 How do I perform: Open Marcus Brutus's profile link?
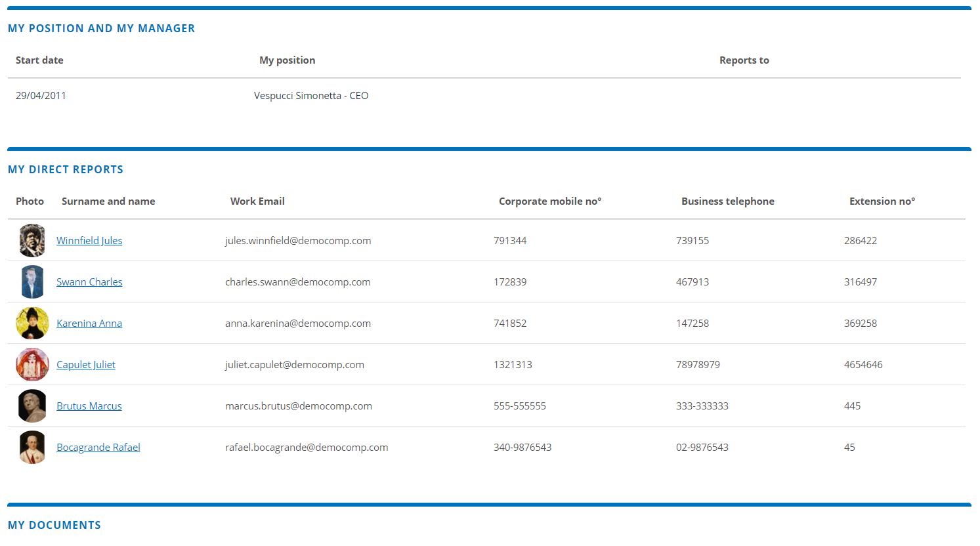pyautogui.click(x=89, y=406)
